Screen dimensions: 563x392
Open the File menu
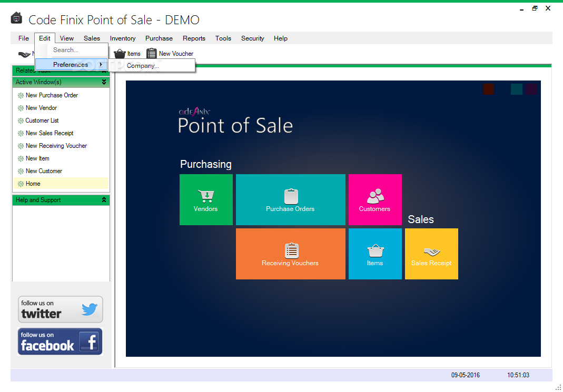[24, 38]
